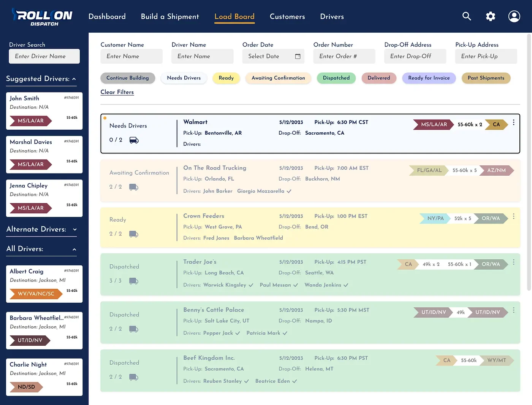Click checkmark next to Pepper Jack
Screen dimensions: 532x405
pos(237,333)
